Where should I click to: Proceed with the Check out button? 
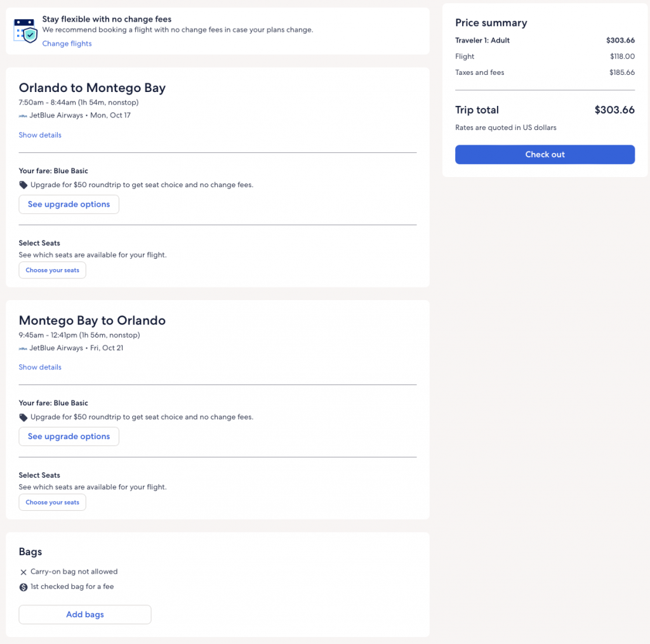(545, 155)
